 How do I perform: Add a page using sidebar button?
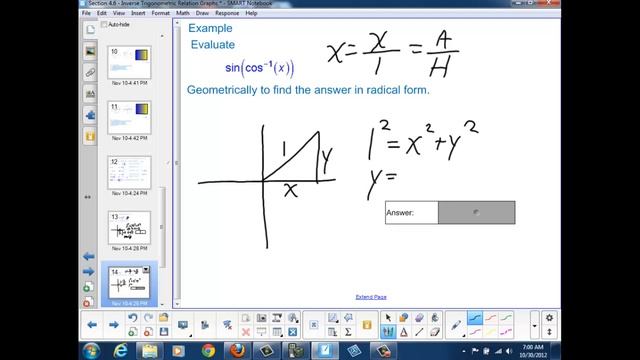[88, 287]
